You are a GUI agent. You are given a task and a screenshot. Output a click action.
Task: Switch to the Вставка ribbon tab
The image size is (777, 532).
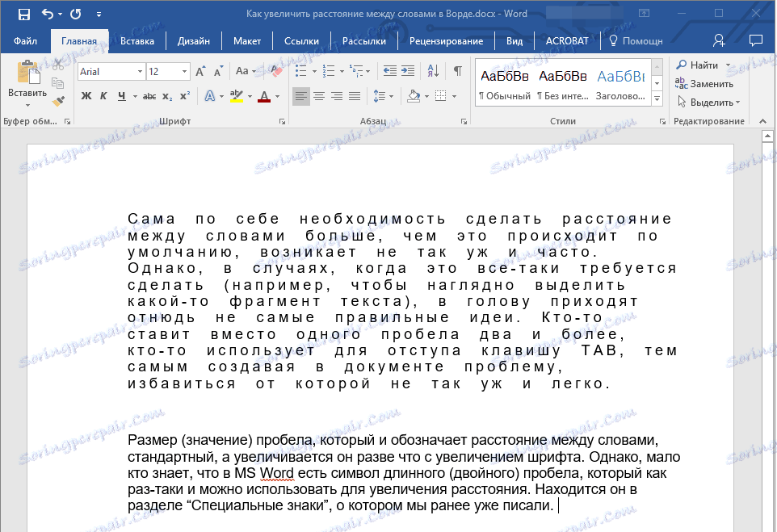tap(136, 40)
